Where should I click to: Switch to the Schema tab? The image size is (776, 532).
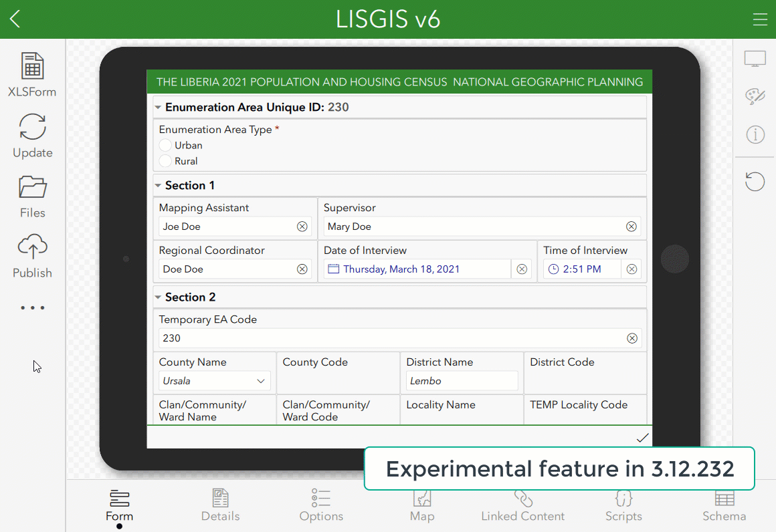724,505
